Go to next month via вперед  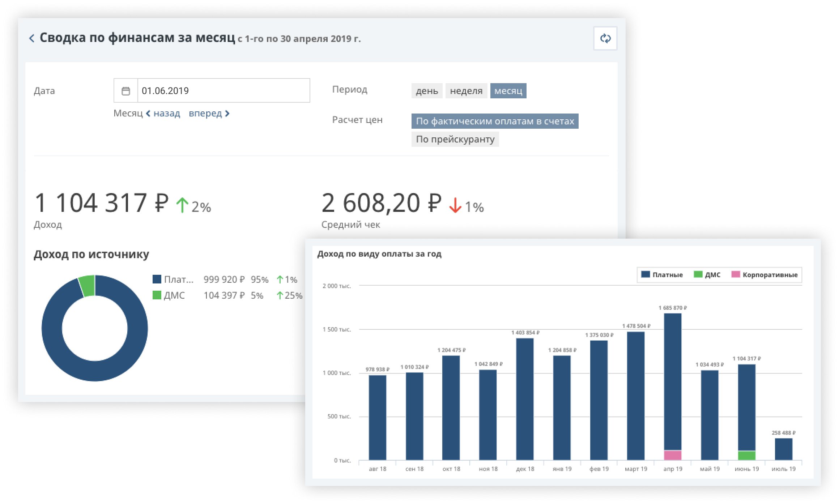point(209,114)
